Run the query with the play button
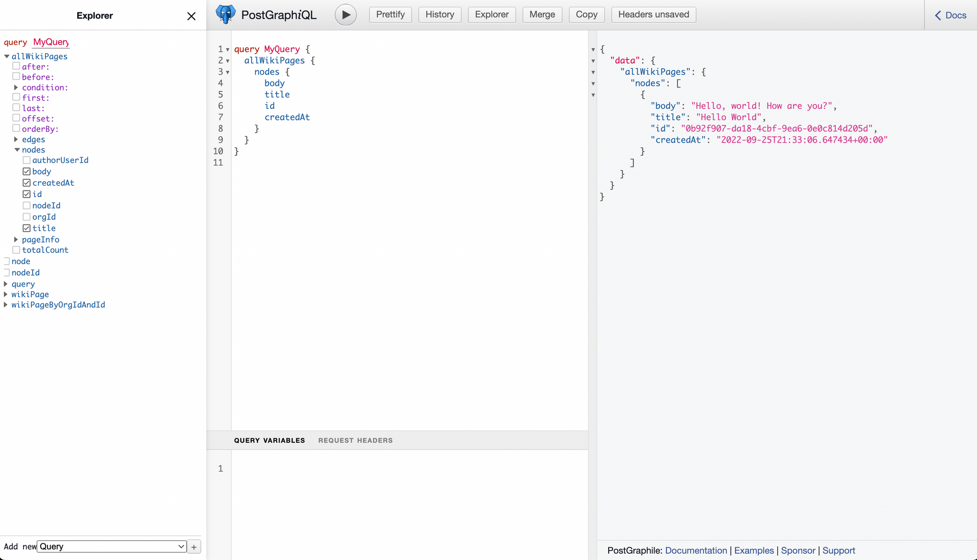 (x=345, y=15)
